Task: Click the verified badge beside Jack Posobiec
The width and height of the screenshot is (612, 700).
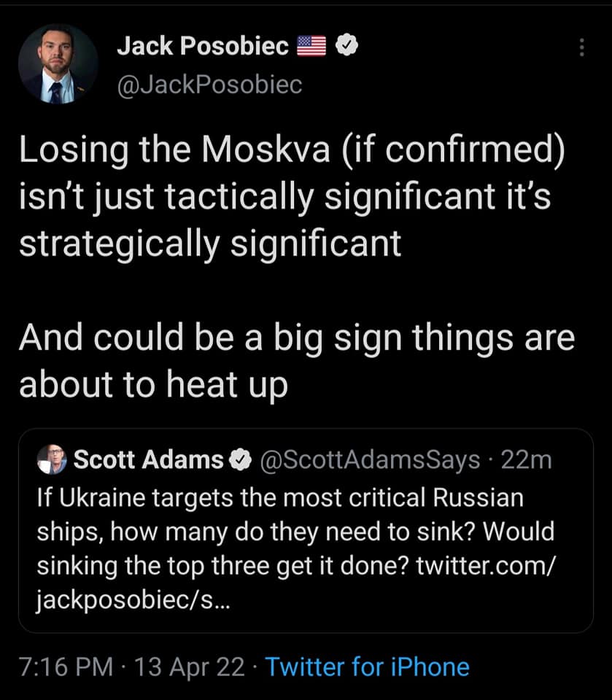Action: (344, 47)
